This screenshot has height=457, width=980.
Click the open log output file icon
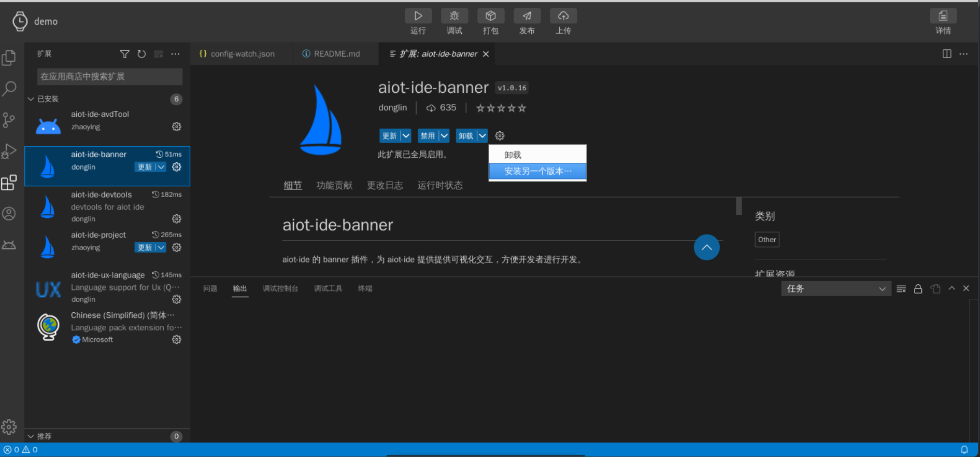pos(935,289)
